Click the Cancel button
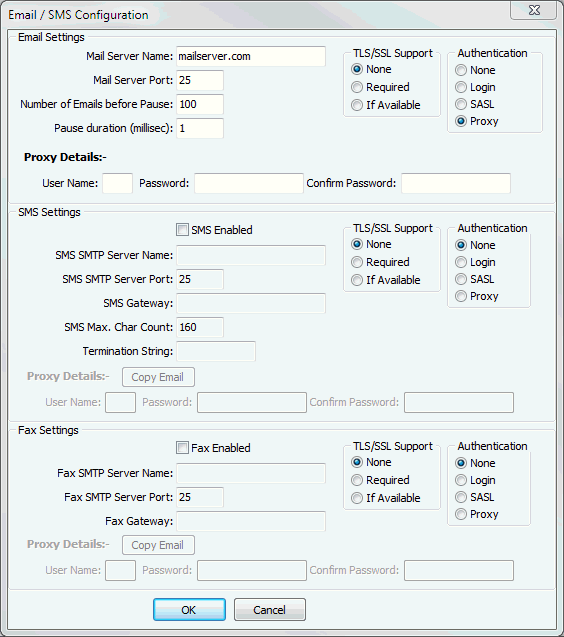Image resolution: width=564 pixels, height=637 pixels. click(x=270, y=609)
